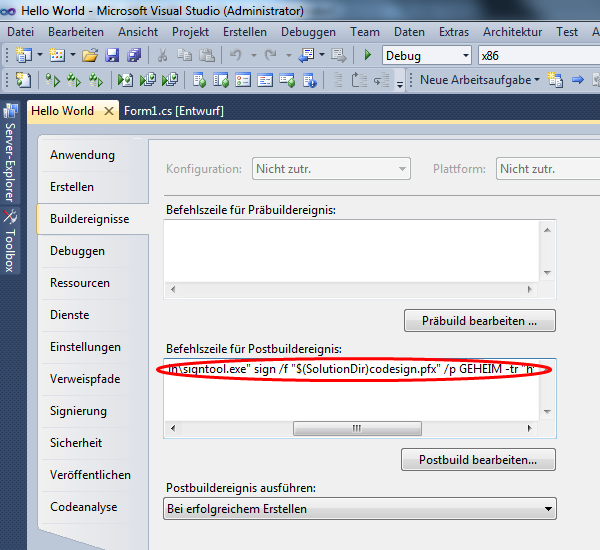Screen dimensions: 600x550
Task: Open the Server-Explorer side panel
Action: click(x=10, y=153)
